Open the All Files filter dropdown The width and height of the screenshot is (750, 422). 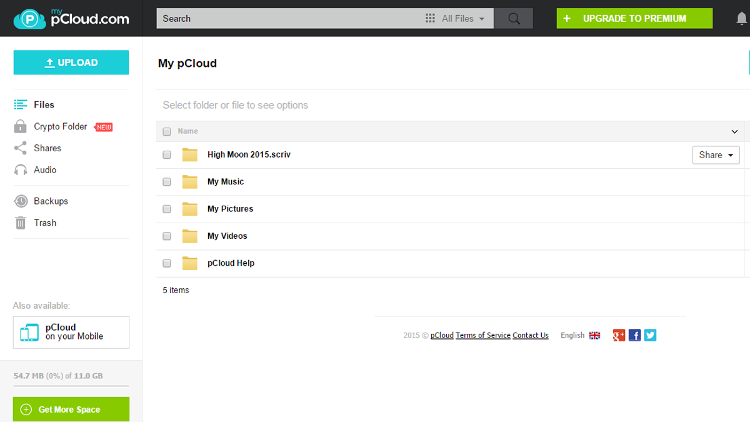coord(457,18)
